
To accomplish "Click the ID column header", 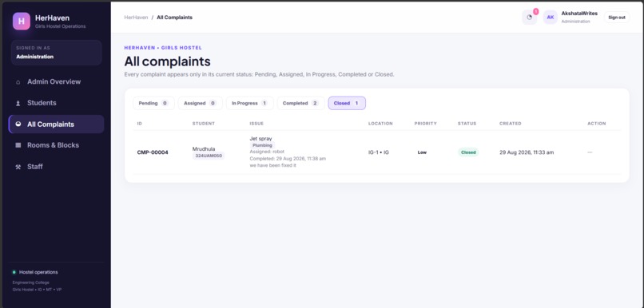I will (x=140, y=124).
